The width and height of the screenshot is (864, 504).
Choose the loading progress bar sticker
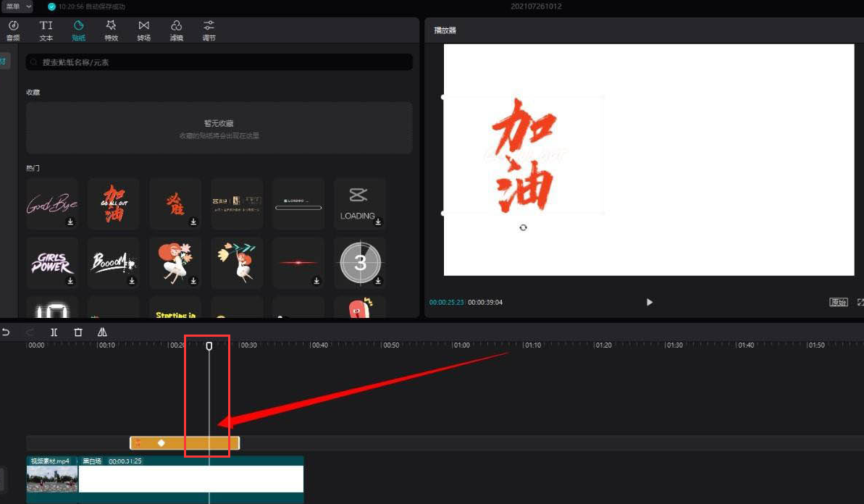click(298, 203)
